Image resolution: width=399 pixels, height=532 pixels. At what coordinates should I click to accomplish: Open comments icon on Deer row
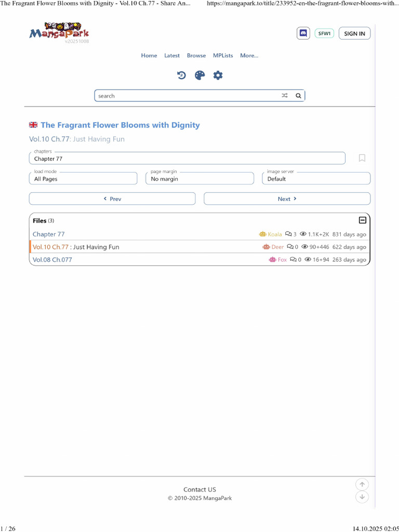click(290, 247)
